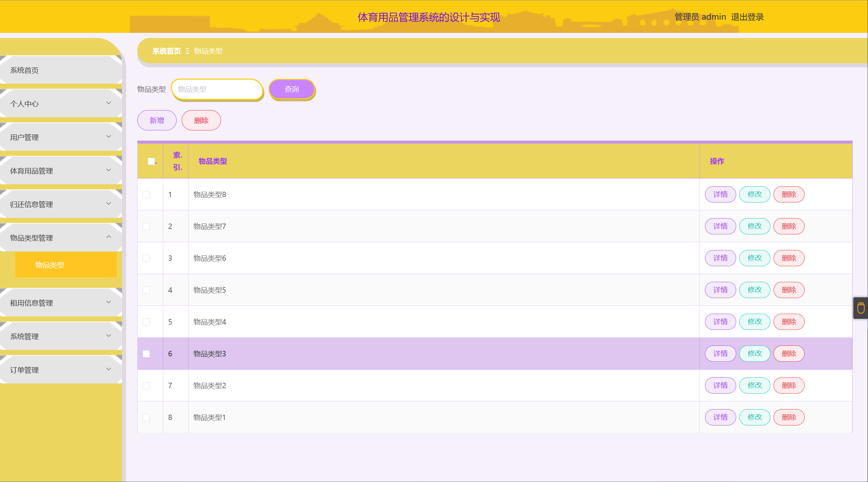Open 详情 for 物品类型7

pos(720,226)
